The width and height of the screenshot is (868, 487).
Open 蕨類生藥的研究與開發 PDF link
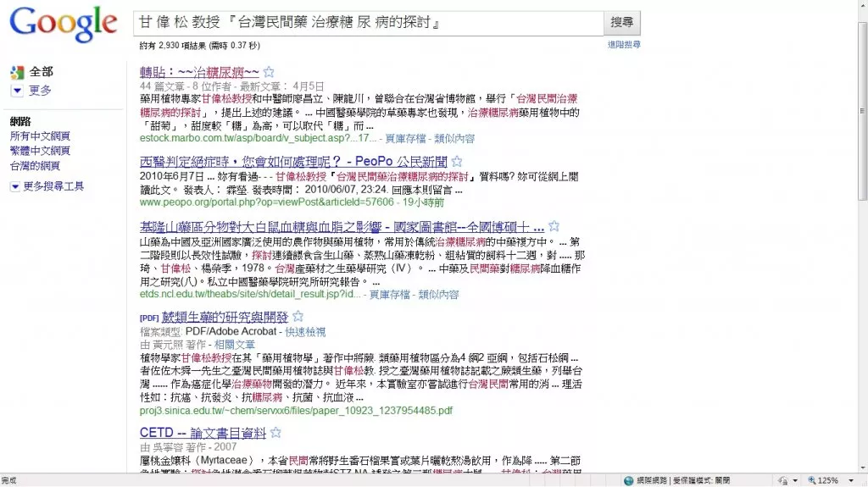pyautogui.click(x=225, y=317)
